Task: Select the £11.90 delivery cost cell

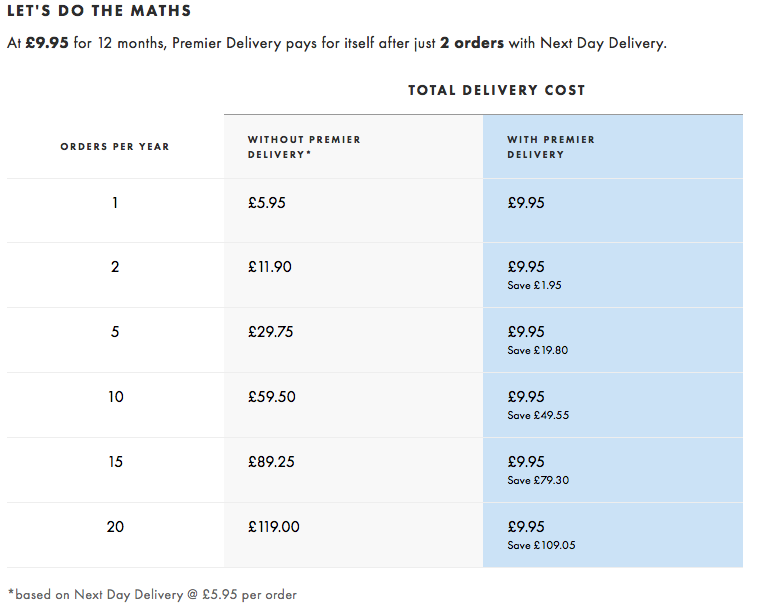Action: tap(270, 267)
